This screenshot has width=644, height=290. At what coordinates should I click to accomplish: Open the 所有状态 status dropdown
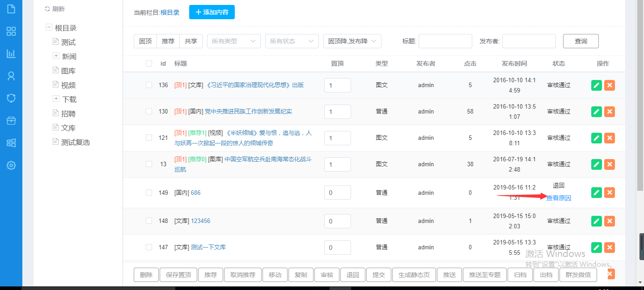(x=292, y=41)
